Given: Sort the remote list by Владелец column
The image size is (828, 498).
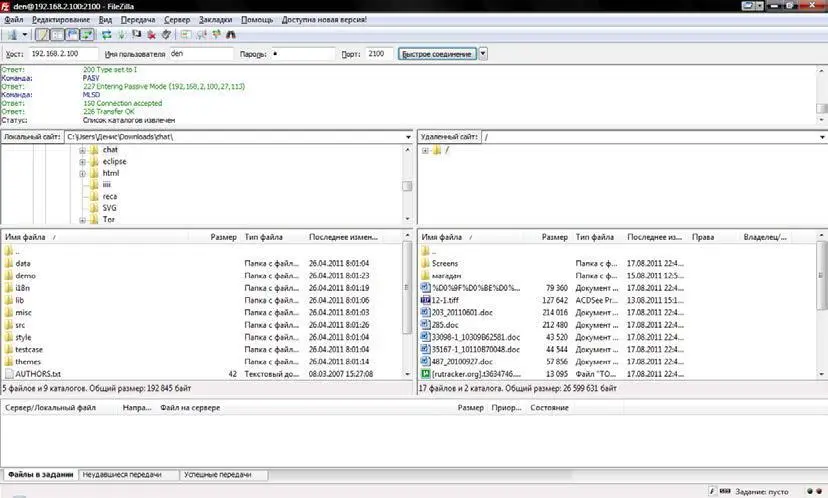Looking at the screenshot, I should (x=765, y=237).
